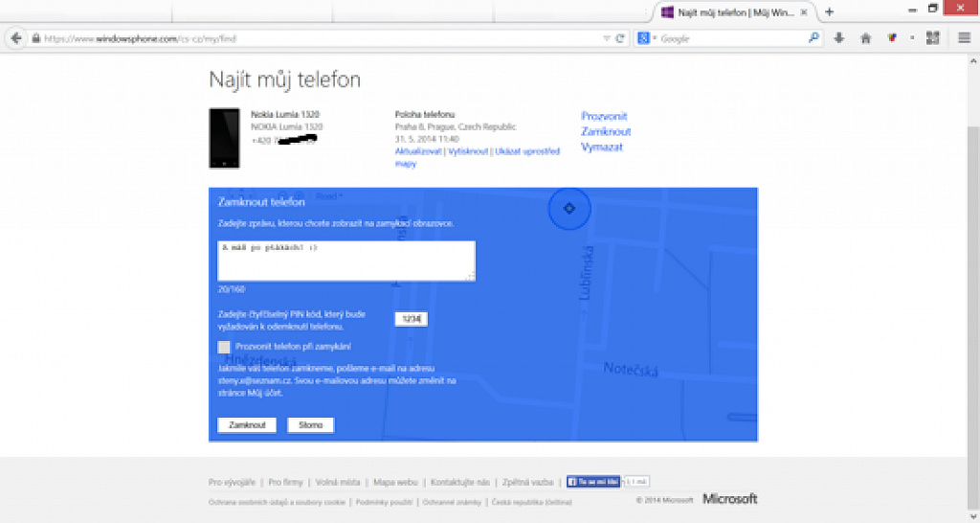This screenshot has width=980, height=523.
Task: Click the four-digit PIN field showing 1234
Action: [x=412, y=319]
